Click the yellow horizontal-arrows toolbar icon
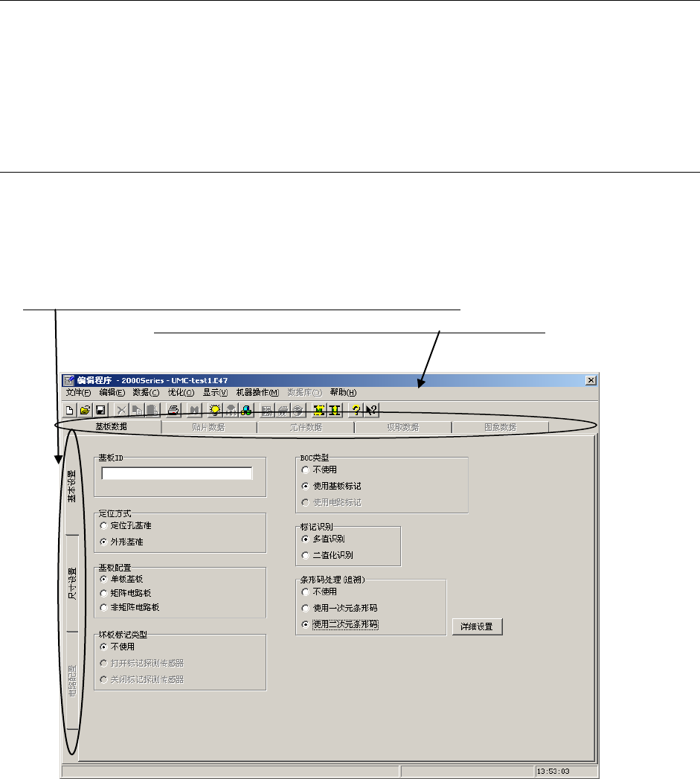 (319, 411)
